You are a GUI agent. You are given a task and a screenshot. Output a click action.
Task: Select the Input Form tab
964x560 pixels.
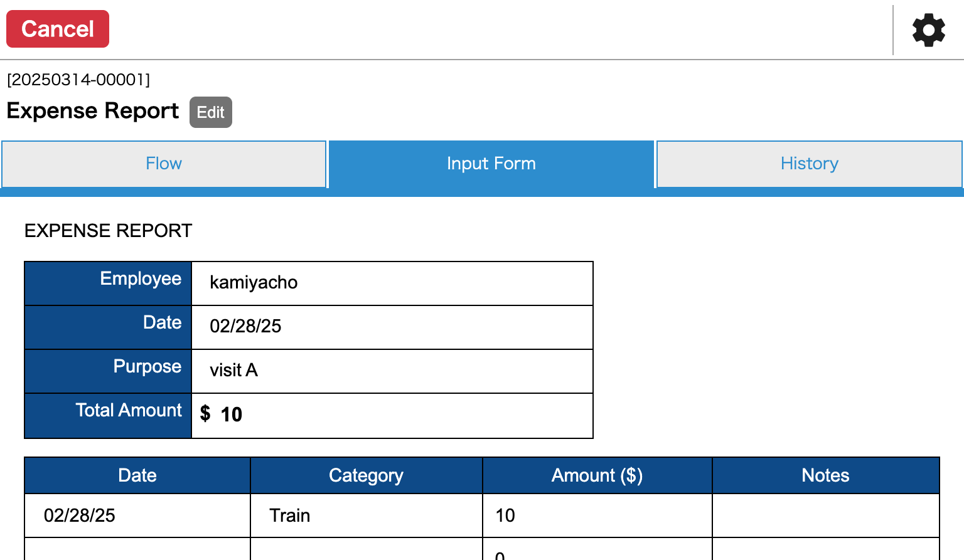(491, 164)
